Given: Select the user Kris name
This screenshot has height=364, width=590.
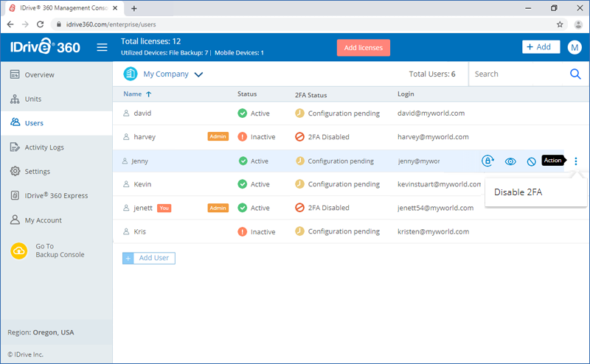Looking at the screenshot, I should tap(139, 231).
